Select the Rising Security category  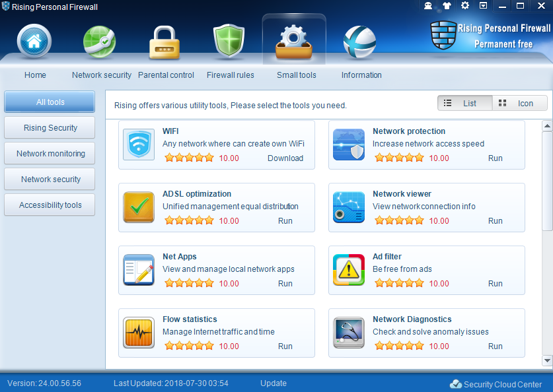click(x=50, y=128)
